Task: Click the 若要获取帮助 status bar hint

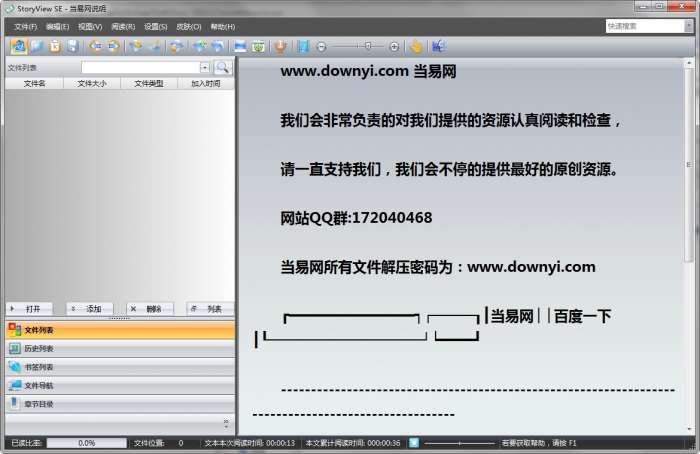Action: point(539,443)
